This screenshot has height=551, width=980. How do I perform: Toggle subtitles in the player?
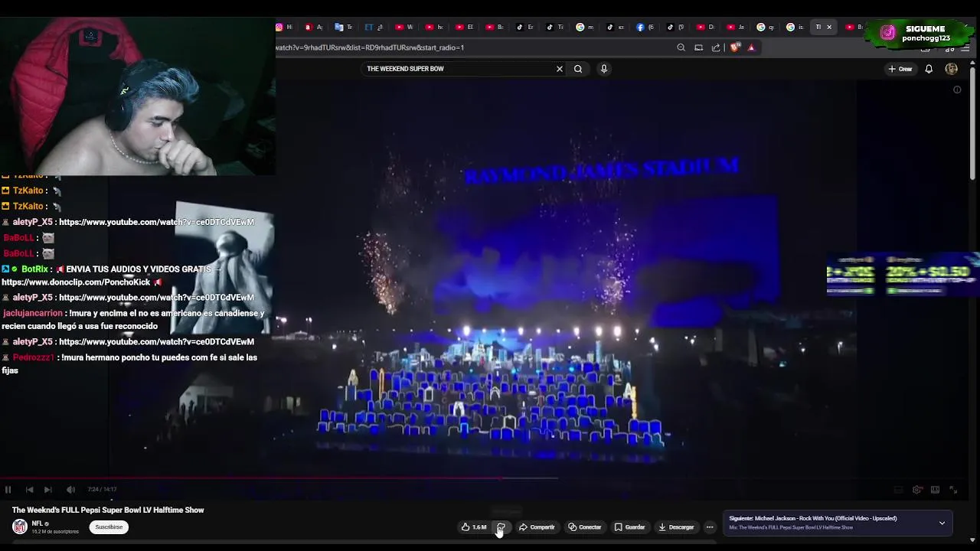click(899, 490)
